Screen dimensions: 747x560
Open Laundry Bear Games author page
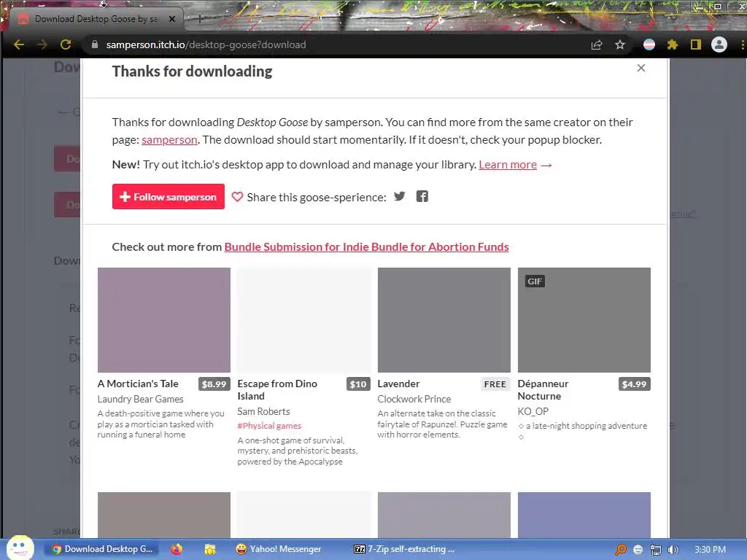coord(141,399)
